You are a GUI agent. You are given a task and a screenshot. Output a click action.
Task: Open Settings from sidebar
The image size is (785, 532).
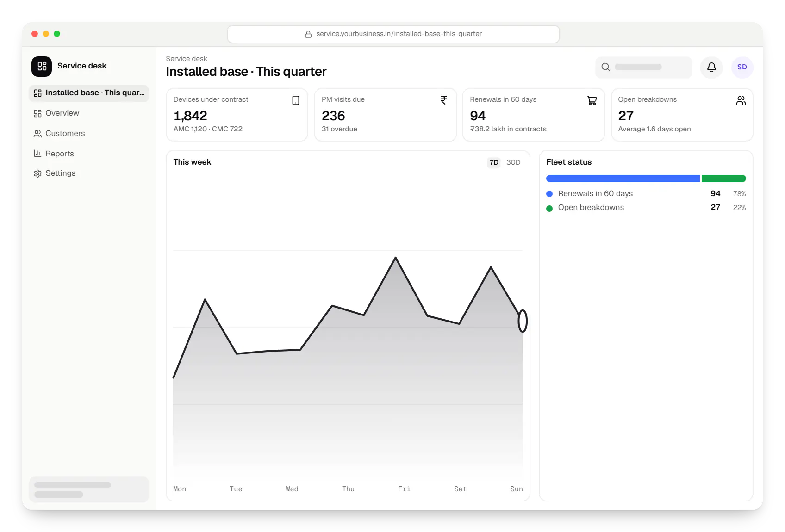89,173
